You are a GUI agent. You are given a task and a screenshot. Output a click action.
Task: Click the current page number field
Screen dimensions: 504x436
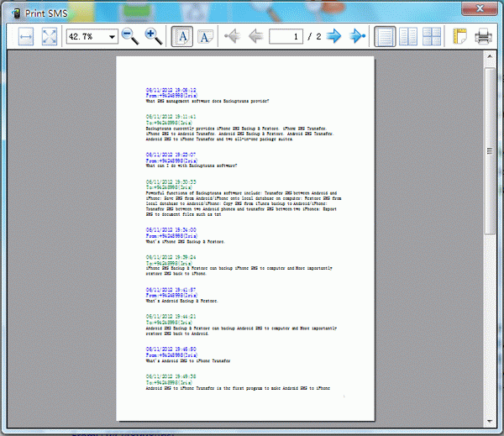tap(286, 36)
